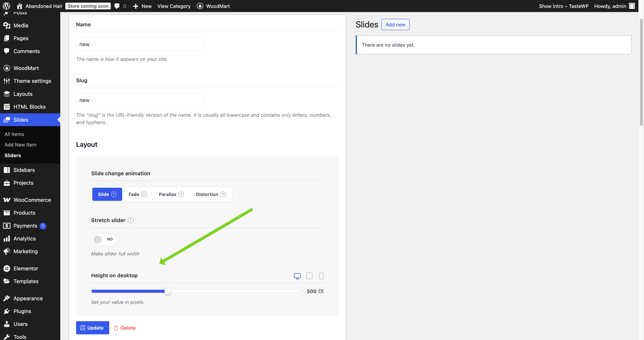Click the Sidebars icon in menu

point(7,170)
